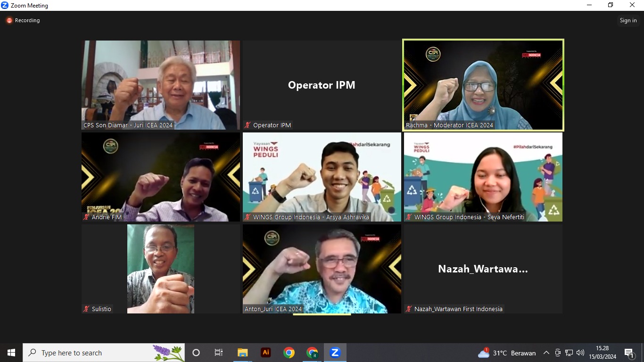644x362 pixels.
Task: Select CPS Son Diamar video tile
Action: 161,85
